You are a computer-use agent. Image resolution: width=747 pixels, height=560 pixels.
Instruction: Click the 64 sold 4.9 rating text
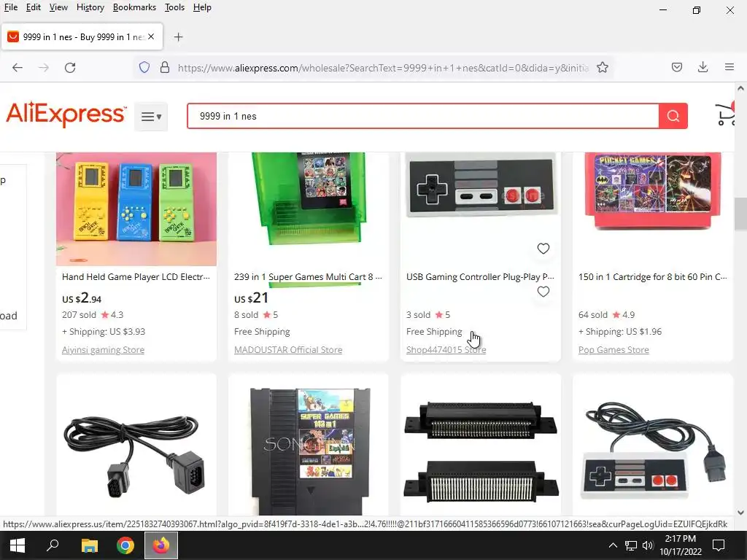(606, 315)
